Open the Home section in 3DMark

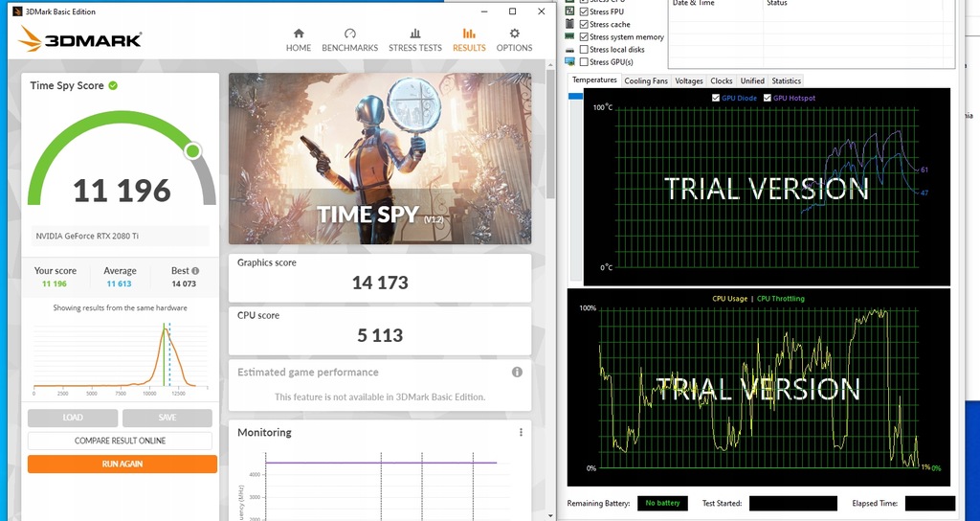coord(299,40)
